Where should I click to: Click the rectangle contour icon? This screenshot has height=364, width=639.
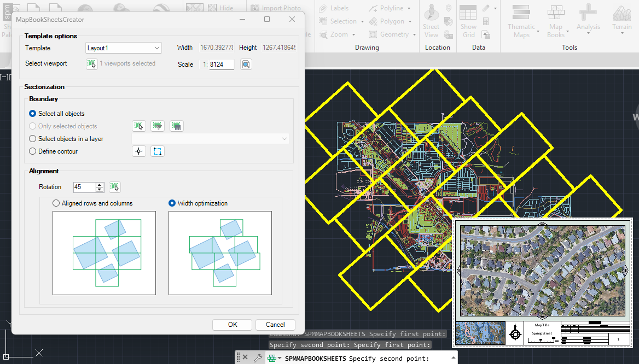[158, 151]
